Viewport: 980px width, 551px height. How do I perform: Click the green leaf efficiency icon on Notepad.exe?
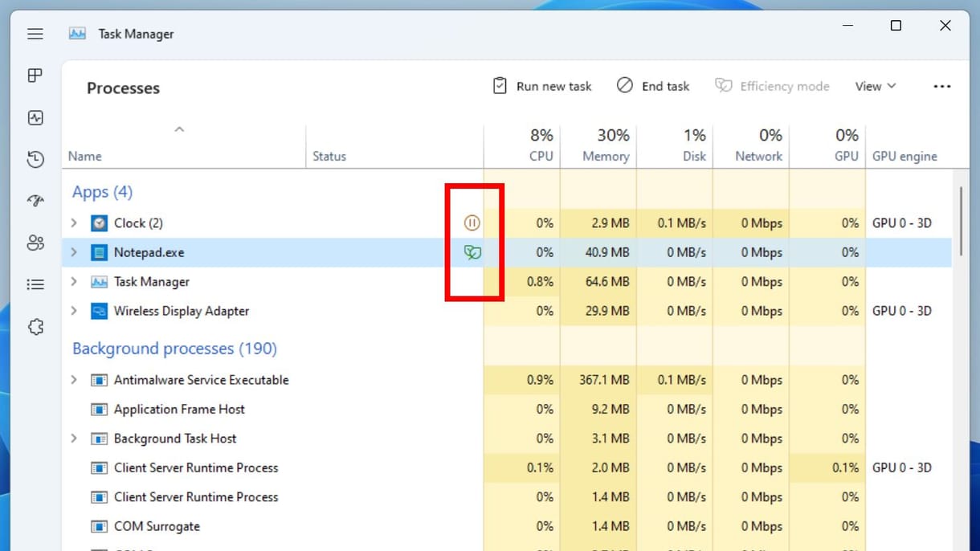[472, 252]
